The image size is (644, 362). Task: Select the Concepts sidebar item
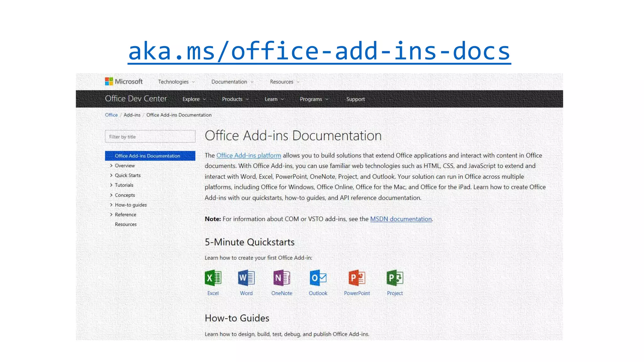coord(125,195)
